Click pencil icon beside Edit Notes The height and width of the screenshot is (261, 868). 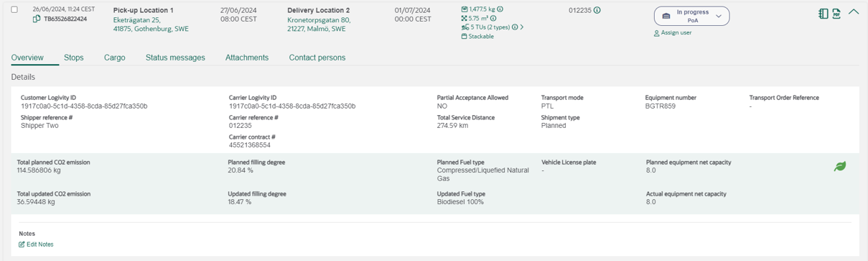coord(22,244)
